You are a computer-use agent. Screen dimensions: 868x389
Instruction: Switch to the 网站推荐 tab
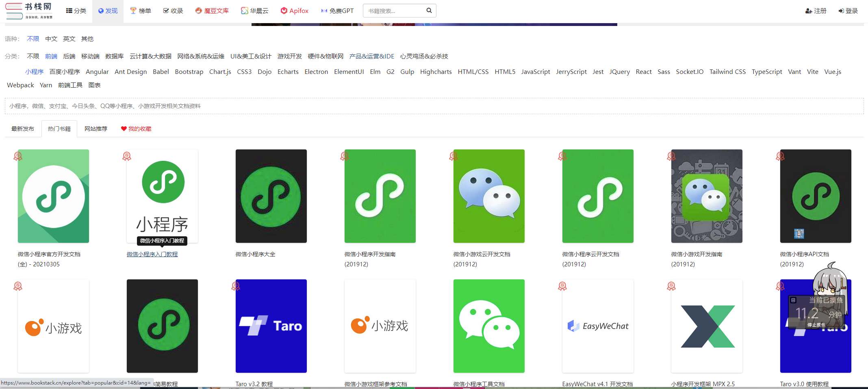click(96, 129)
